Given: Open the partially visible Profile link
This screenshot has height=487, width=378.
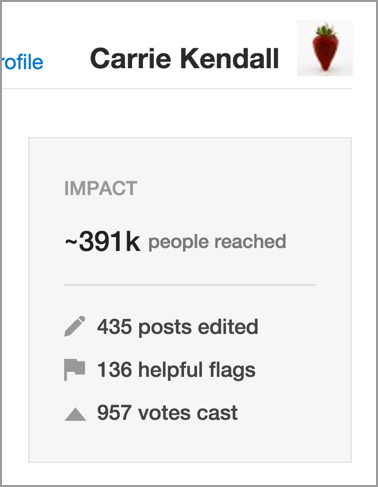Looking at the screenshot, I should tap(23, 62).
